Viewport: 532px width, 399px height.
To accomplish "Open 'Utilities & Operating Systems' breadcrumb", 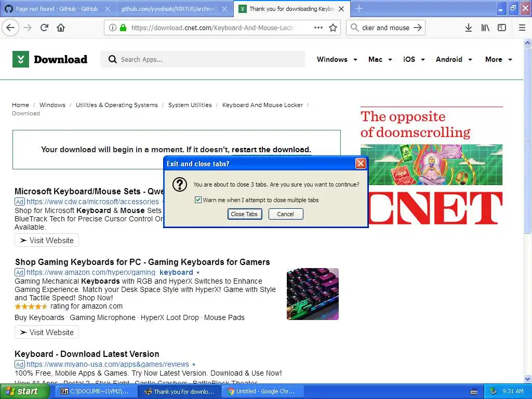I will pyautogui.click(x=117, y=105).
